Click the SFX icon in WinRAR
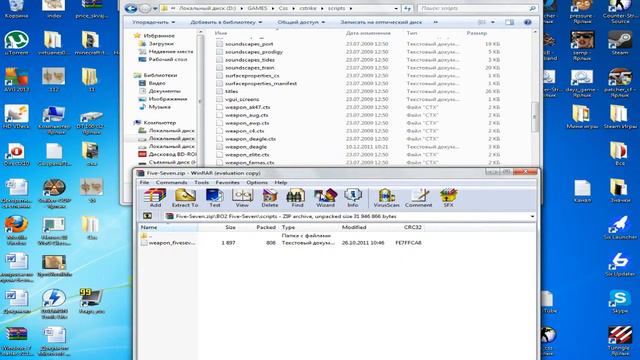Screen dimensions: 640x360 coord(448,198)
